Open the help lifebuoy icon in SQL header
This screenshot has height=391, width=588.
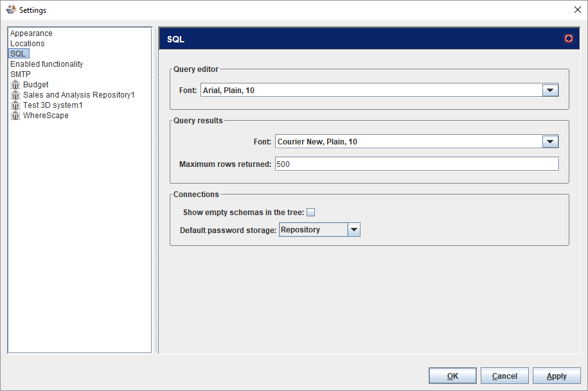point(568,39)
